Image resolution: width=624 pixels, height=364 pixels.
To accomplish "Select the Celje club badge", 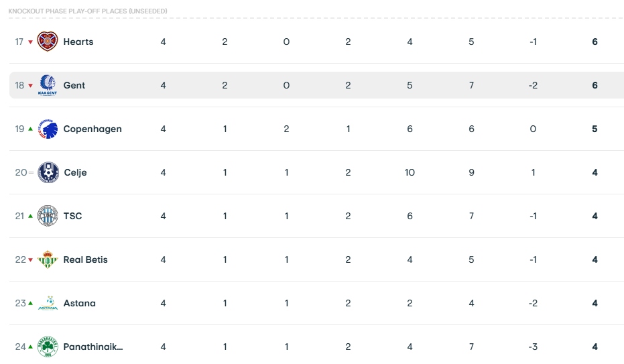I will pyautogui.click(x=48, y=172).
